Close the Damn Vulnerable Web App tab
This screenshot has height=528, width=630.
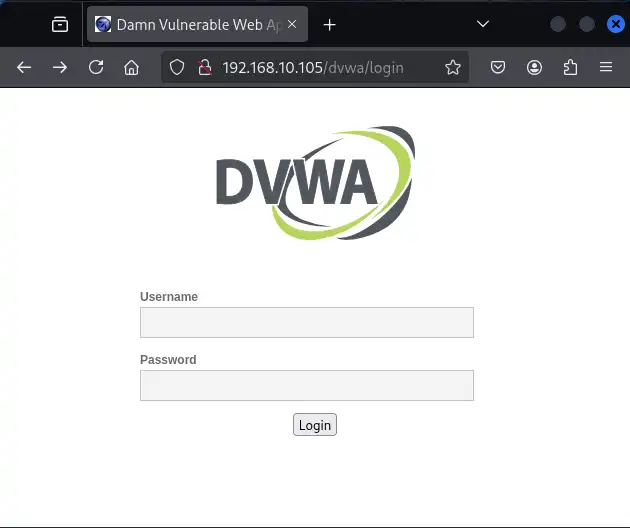pyautogui.click(x=292, y=25)
